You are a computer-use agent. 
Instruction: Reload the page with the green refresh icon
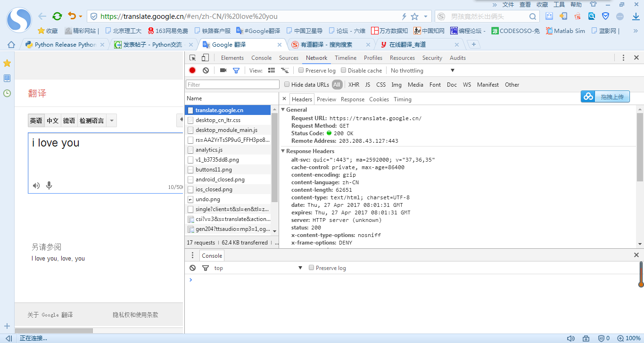pyautogui.click(x=57, y=16)
